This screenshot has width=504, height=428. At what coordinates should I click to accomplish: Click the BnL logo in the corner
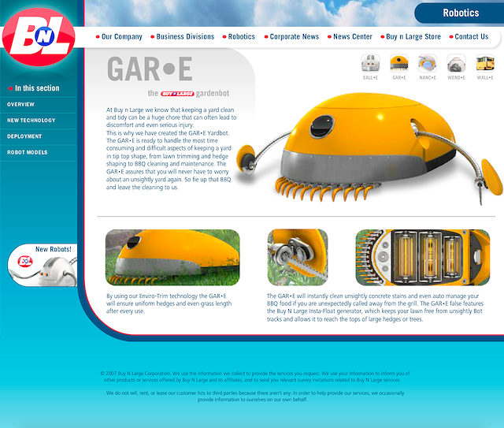[39, 37]
